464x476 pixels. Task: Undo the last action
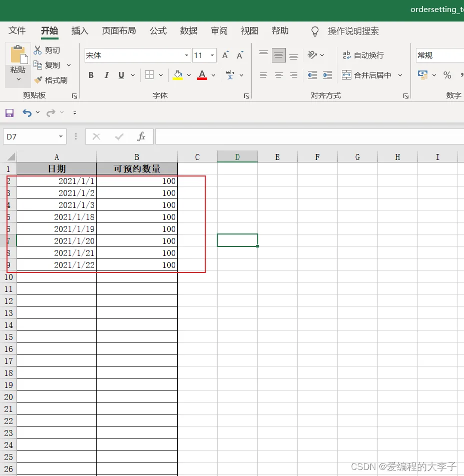(x=27, y=113)
